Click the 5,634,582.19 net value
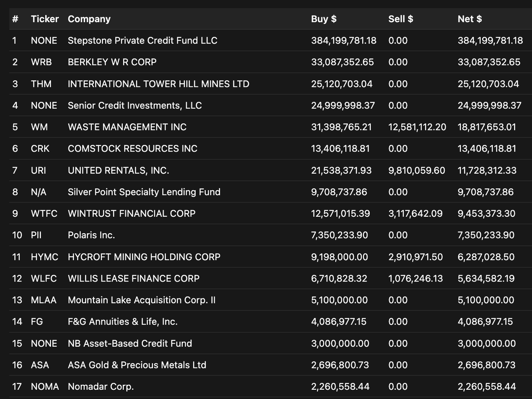This screenshot has width=532, height=399. [486, 278]
